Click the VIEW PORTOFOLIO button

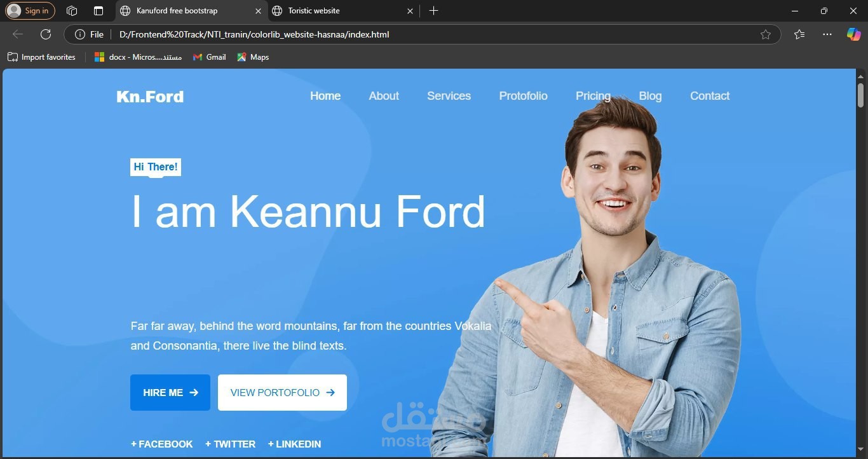(x=282, y=392)
